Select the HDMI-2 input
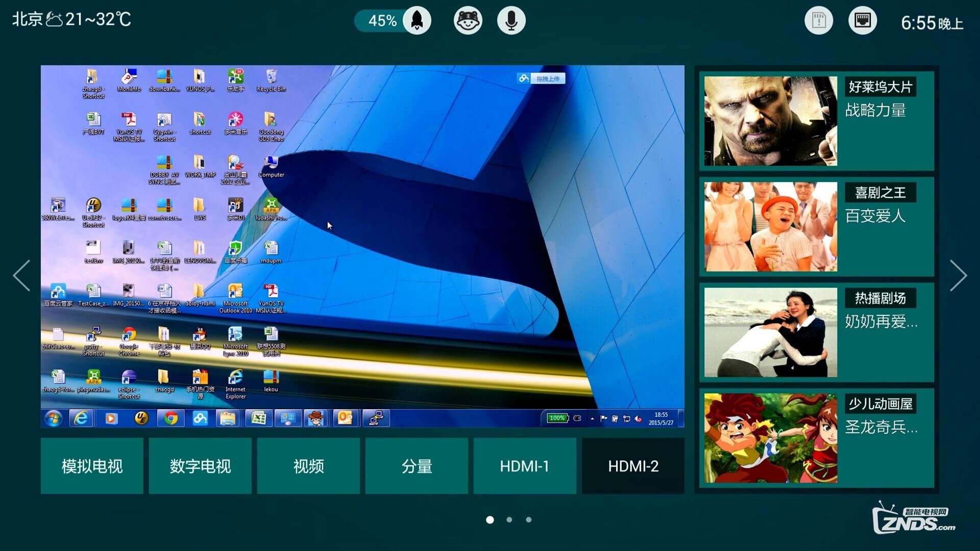The width and height of the screenshot is (980, 551). click(633, 466)
